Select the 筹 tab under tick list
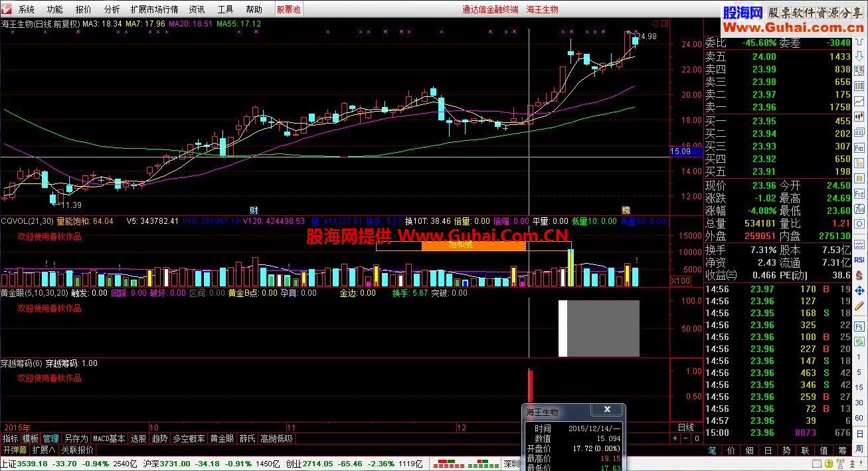Viewport: 868px width, 471px height. point(842,450)
